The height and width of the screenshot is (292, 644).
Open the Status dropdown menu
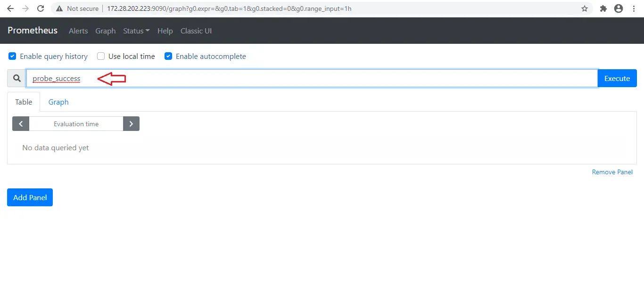click(x=136, y=31)
